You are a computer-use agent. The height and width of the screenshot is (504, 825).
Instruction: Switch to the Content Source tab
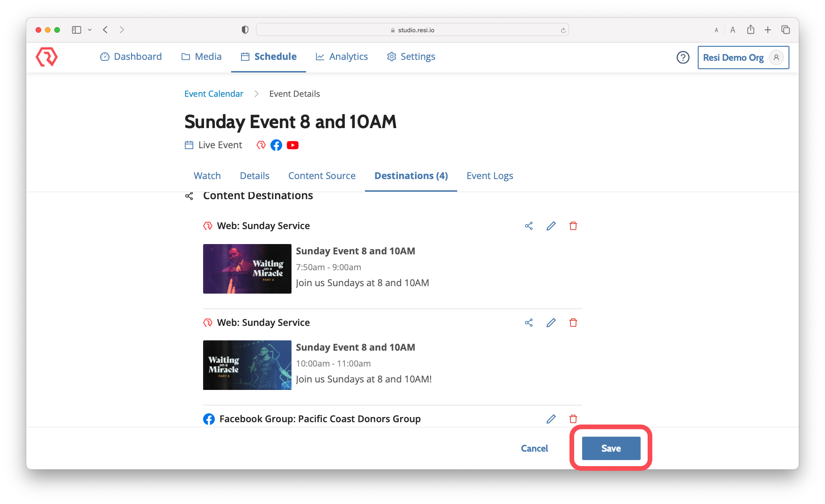point(322,176)
